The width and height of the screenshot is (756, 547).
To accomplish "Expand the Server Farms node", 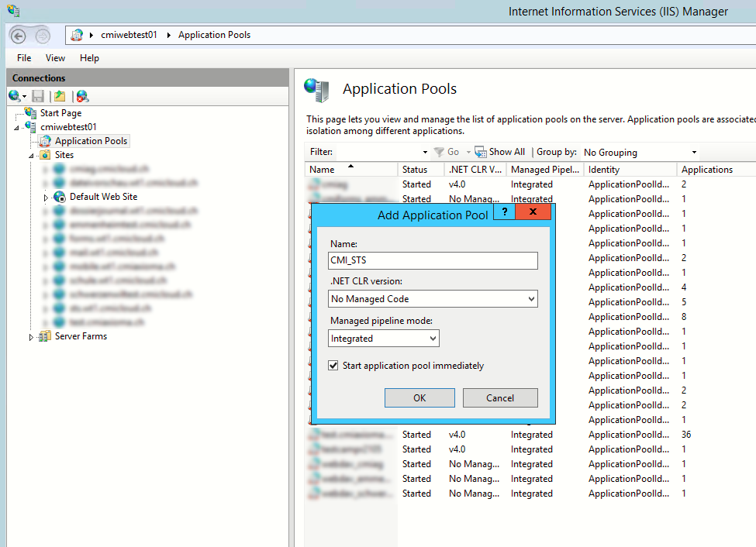I will tap(32, 335).
